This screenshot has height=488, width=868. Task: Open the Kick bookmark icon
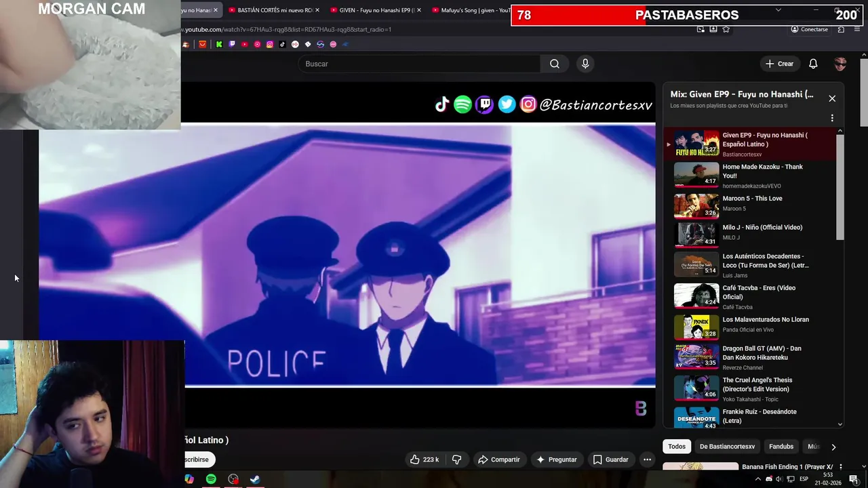point(219,44)
